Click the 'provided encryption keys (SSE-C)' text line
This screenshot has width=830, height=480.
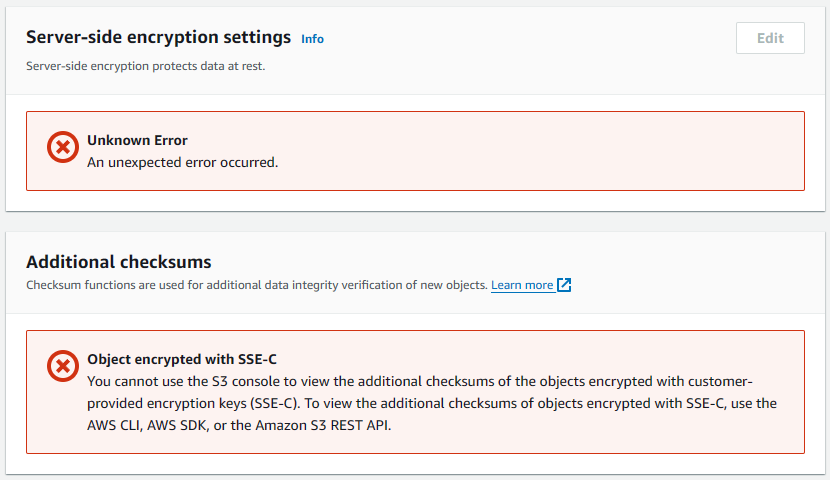432,403
